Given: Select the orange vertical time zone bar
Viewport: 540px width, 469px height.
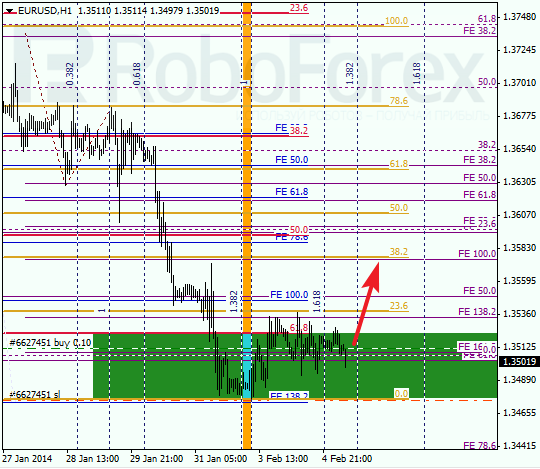Looking at the screenshot, I should (247, 226).
